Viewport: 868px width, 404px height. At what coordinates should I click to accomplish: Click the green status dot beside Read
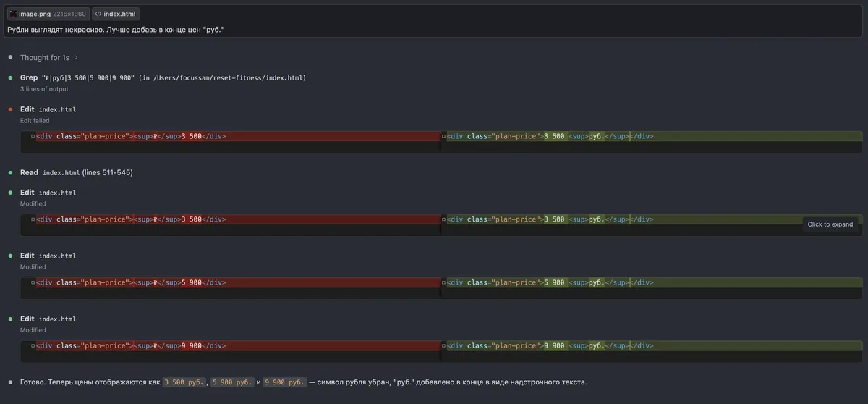(x=10, y=172)
